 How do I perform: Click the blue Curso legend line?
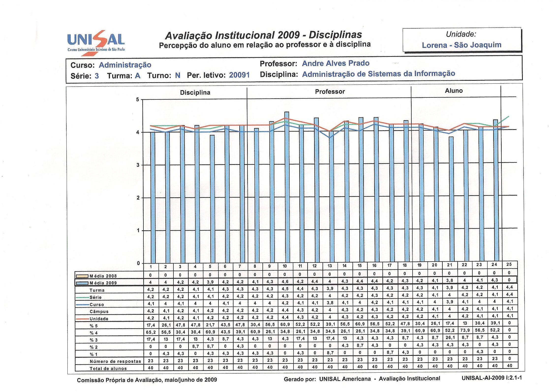(x=82, y=304)
